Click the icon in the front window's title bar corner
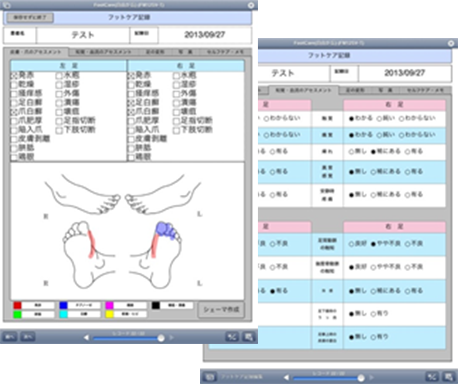The image size is (458, 384). pyautogui.click(x=251, y=5)
